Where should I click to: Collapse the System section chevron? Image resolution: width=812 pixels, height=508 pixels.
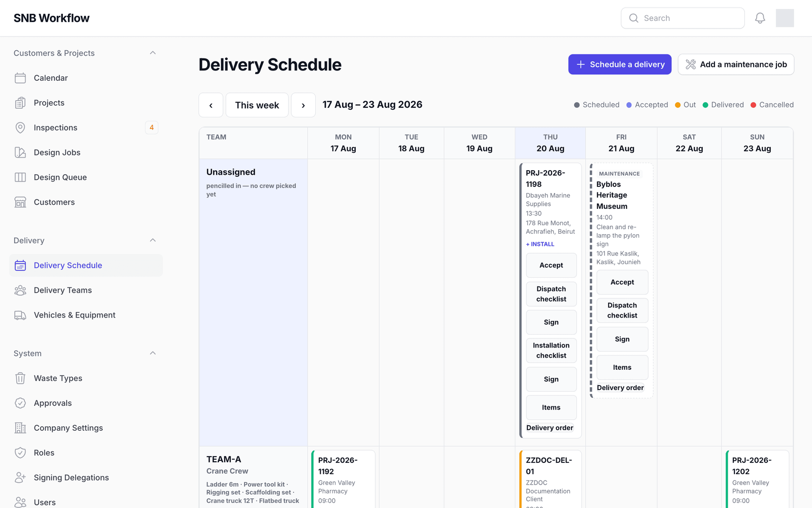click(x=153, y=353)
